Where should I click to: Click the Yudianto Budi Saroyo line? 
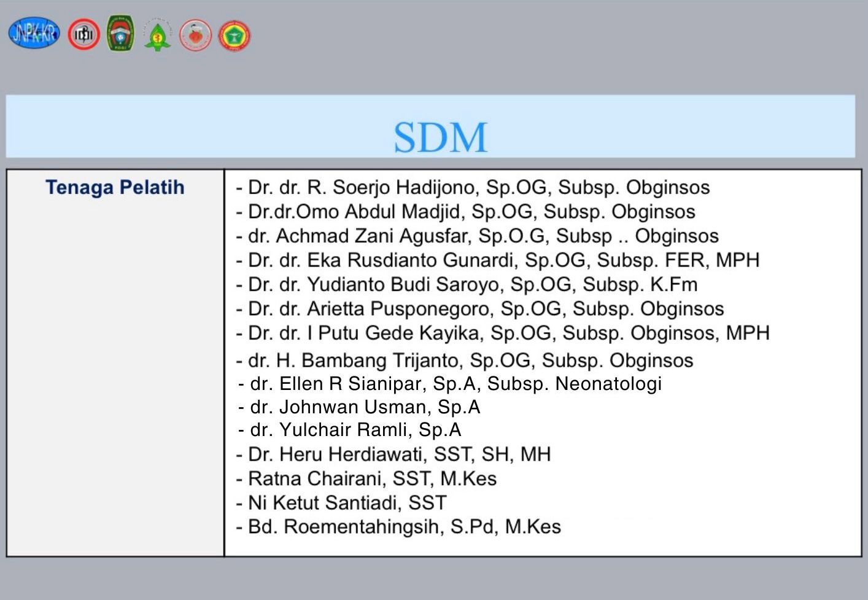coord(467,284)
